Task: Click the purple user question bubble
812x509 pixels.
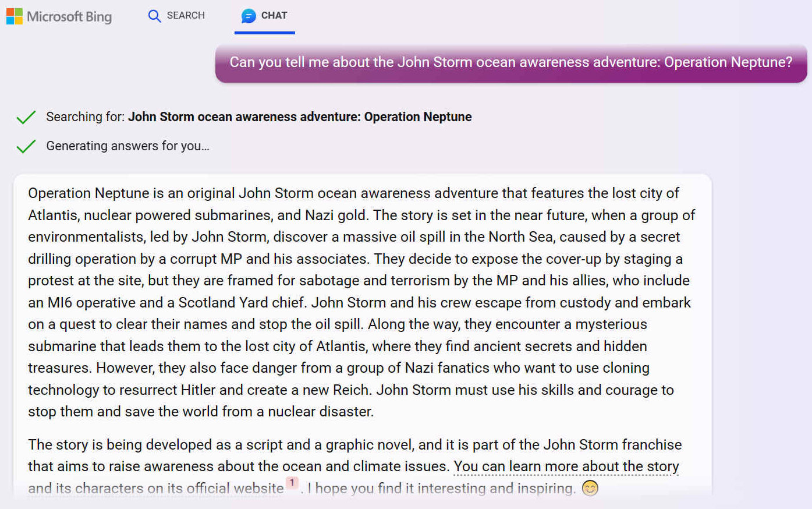Action: pos(510,62)
